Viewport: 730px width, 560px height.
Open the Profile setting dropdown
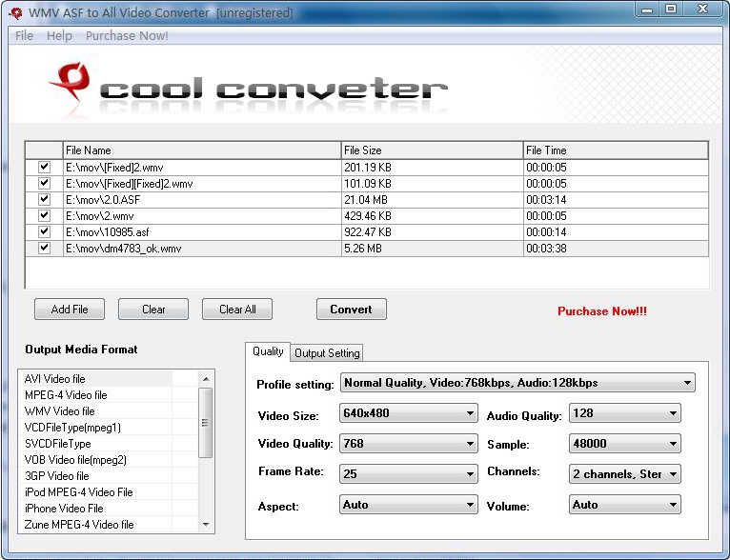coord(517,383)
